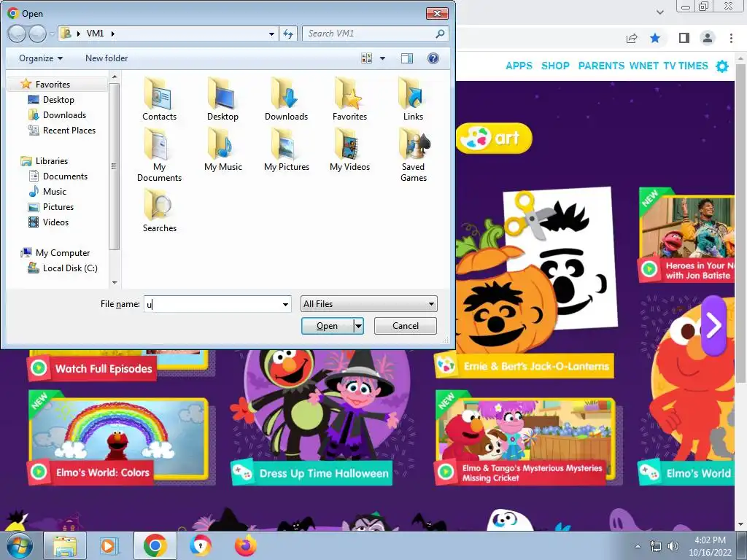Open Ernie & Bert's Jack-O-Lanterns activity
Viewport: 747px width, 560px height.
pyautogui.click(x=524, y=366)
